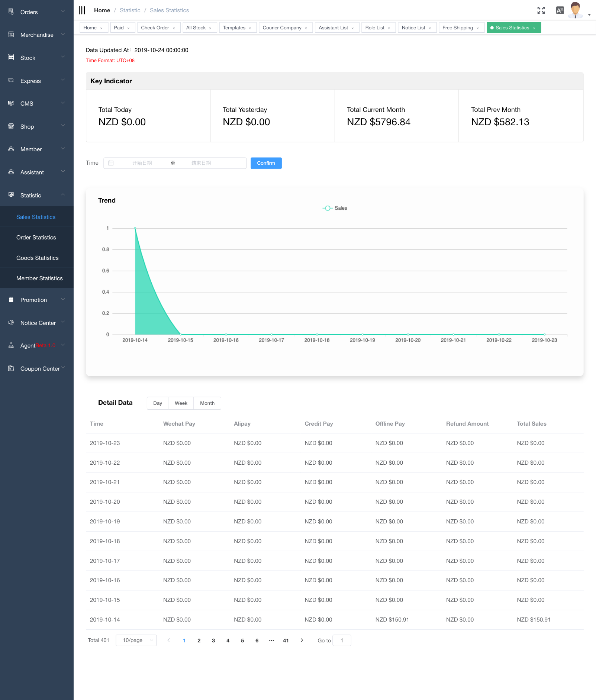
Task: Click the Assistant sidebar icon
Action: (11, 172)
